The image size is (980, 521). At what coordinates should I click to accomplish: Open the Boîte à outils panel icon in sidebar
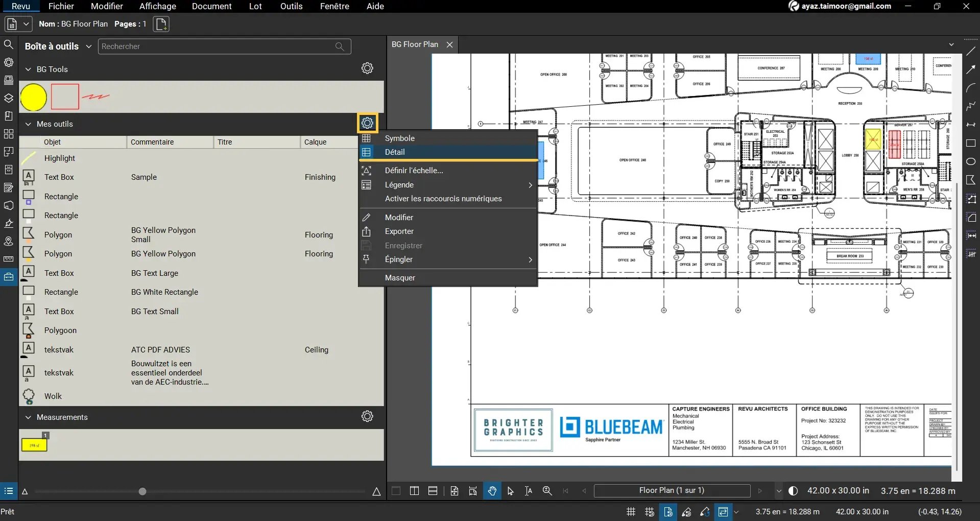point(8,276)
